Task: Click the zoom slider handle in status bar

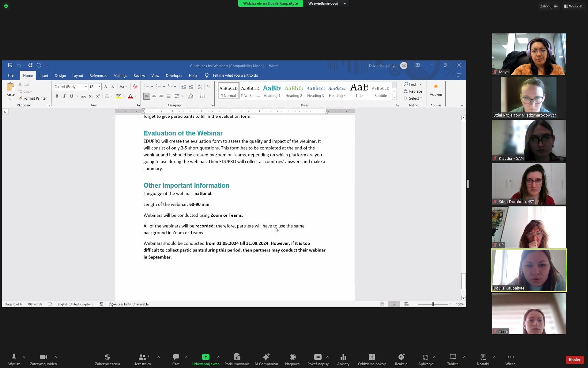Action: 433,304
